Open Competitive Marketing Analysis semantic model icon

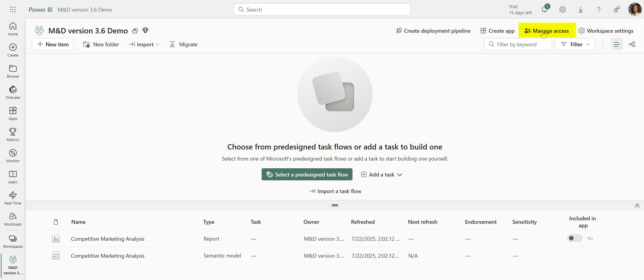click(56, 256)
